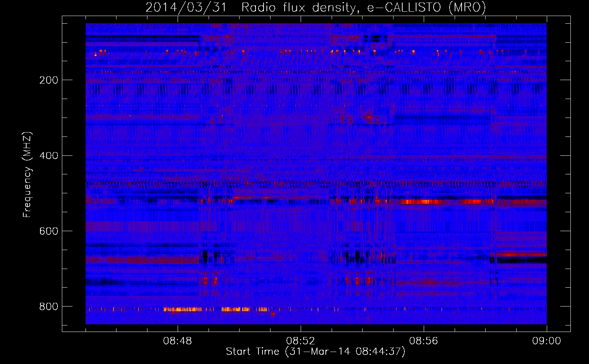Click the date '2014/03/31' in the title
This screenshot has width=589, height=364.
(186, 7)
